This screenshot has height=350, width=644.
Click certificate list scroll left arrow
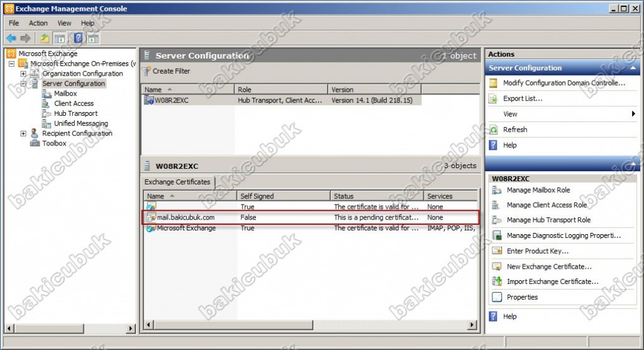150,325
